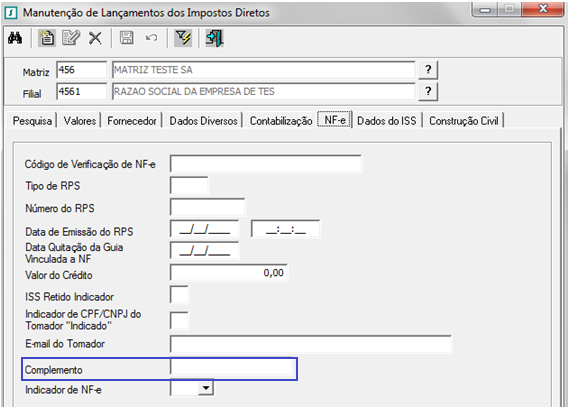Click the undo arrow toolbar icon
569x407 pixels.
pos(151,38)
